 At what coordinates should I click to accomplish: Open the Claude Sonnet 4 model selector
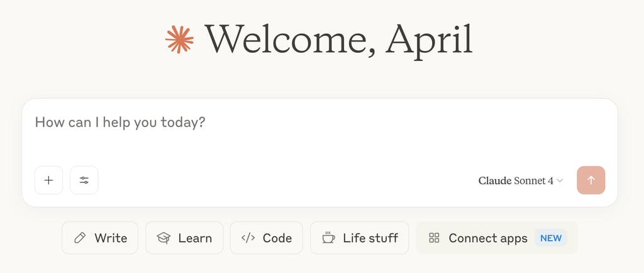point(520,181)
